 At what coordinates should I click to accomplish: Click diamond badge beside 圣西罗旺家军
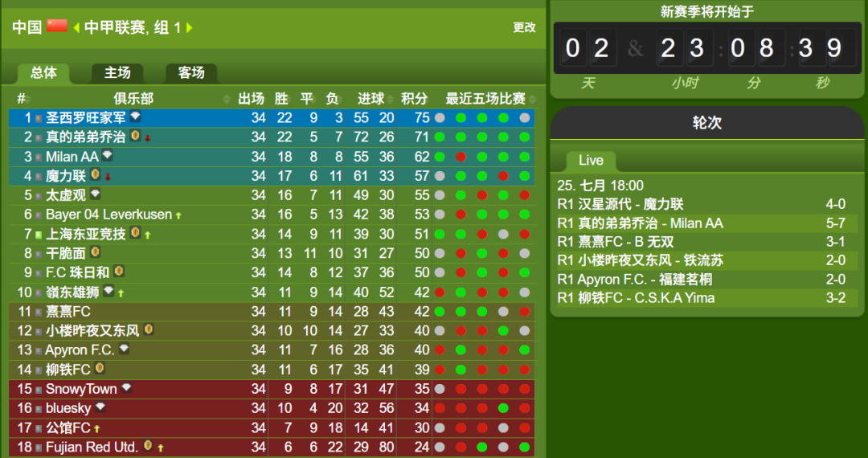136,117
